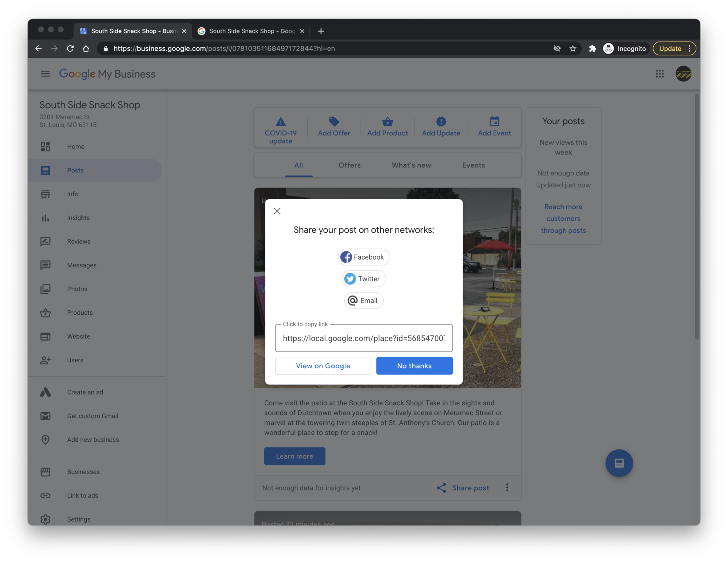This screenshot has height=562, width=728.
Task: Click Add new business icon
Action: 45,440
